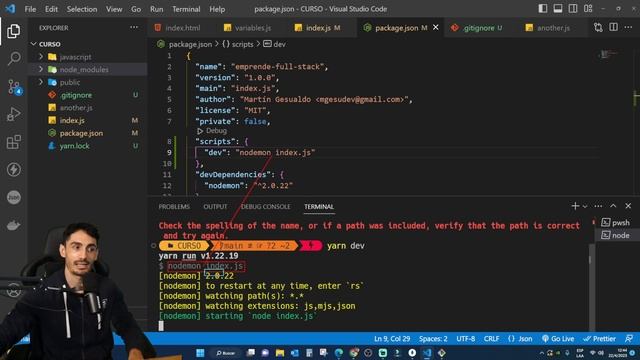Open the Terminal menu
This screenshot has width=640, height=360.
pyautogui.click(x=186, y=9)
